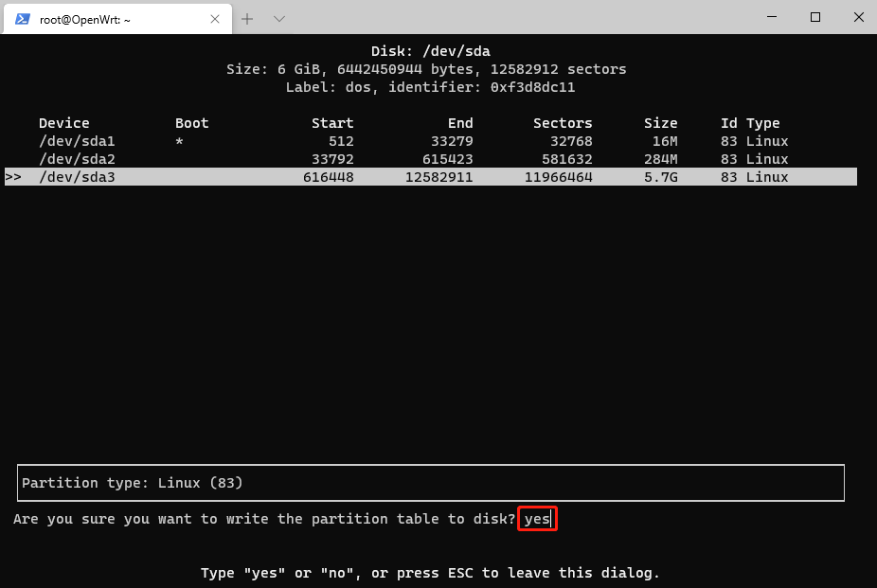Open a new terminal tab with plus
The height and width of the screenshot is (588, 877).
coord(247,19)
